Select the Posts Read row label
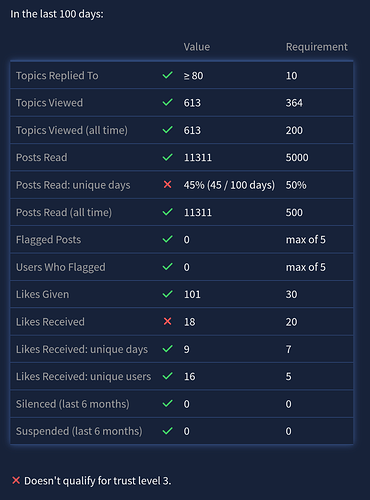This screenshot has height=500, width=370. pos(42,157)
